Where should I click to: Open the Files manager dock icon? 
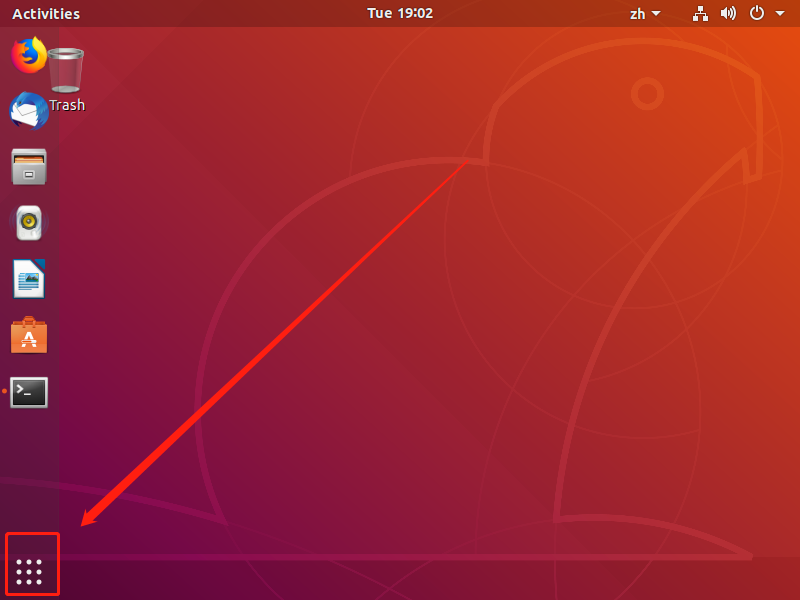[x=29, y=167]
